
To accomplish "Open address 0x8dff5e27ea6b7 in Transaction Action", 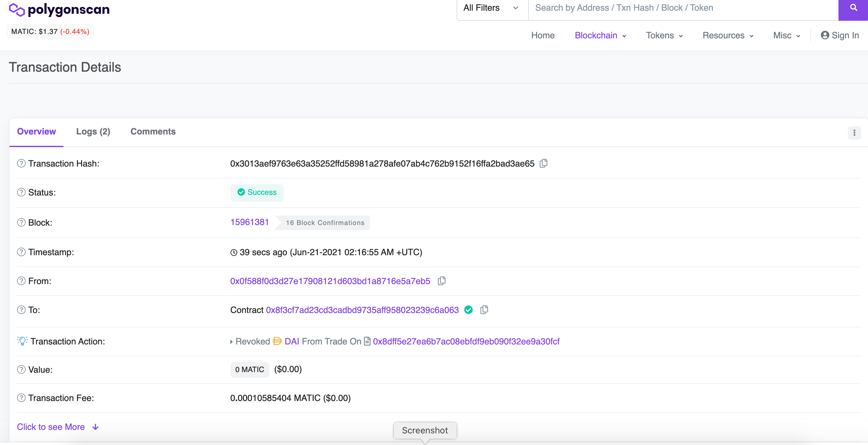I will click(x=466, y=341).
